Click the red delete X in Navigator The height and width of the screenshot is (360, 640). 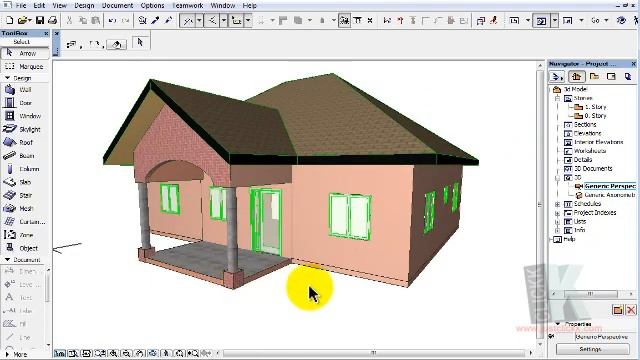point(631,310)
